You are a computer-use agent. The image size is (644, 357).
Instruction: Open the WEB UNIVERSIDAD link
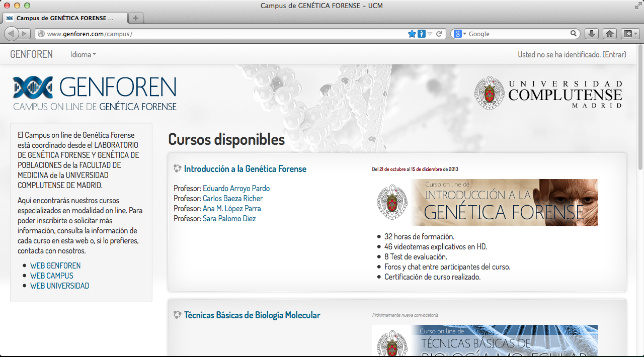[59, 286]
